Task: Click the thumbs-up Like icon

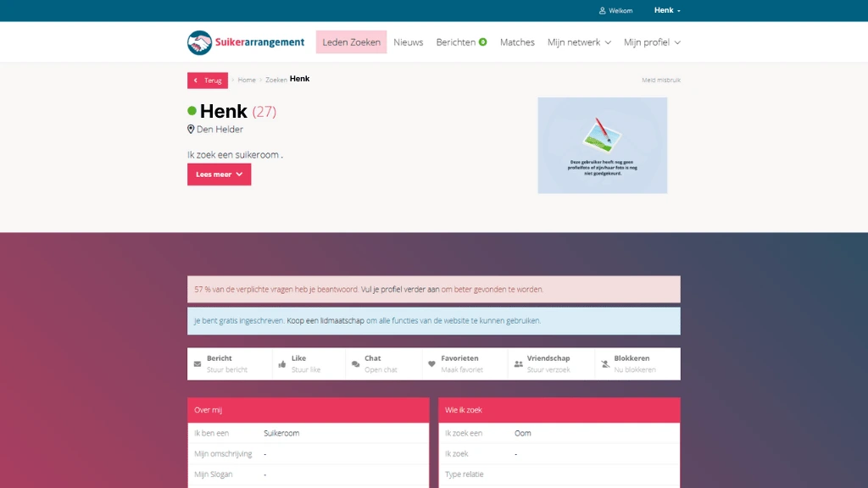Action: coord(282,364)
